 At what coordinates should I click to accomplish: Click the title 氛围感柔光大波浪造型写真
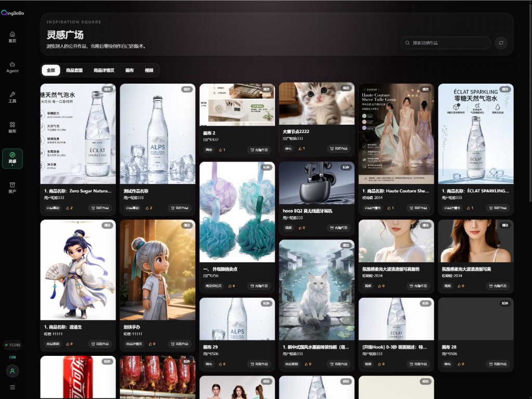466,269
